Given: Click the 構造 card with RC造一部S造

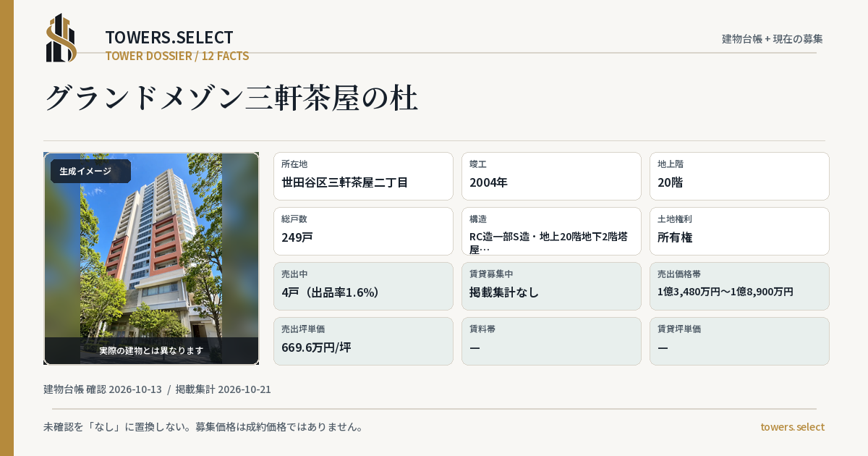Looking at the screenshot, I should click(x=551, y=231).
